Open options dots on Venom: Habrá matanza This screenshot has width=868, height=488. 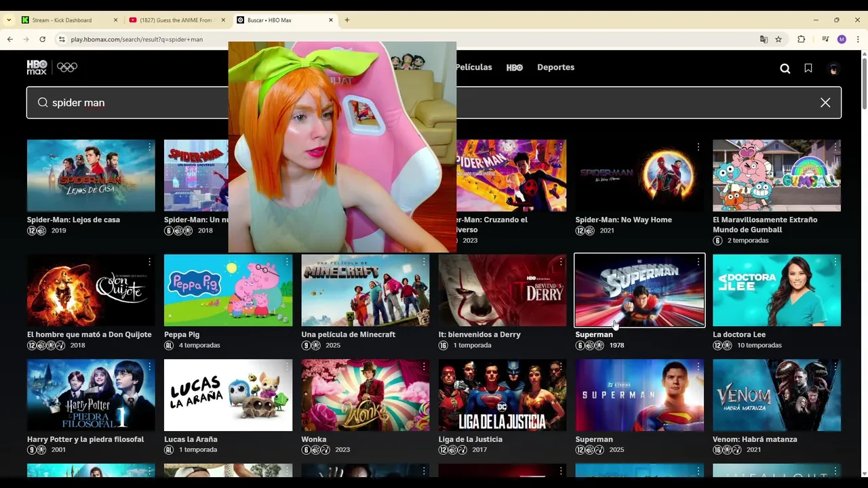point(835,367)
